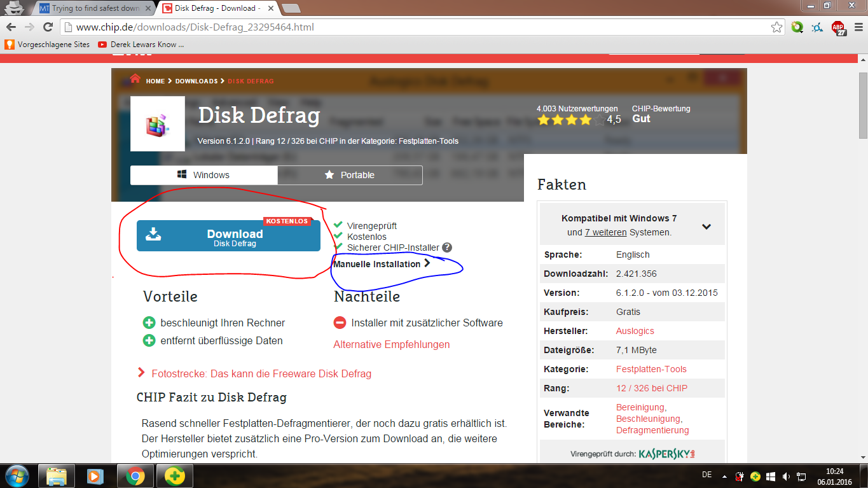This screenshot has width=868, height=488.
Task: Open the Vorgeschlagene Sites bookmark
Action: (x=48, y=45)
